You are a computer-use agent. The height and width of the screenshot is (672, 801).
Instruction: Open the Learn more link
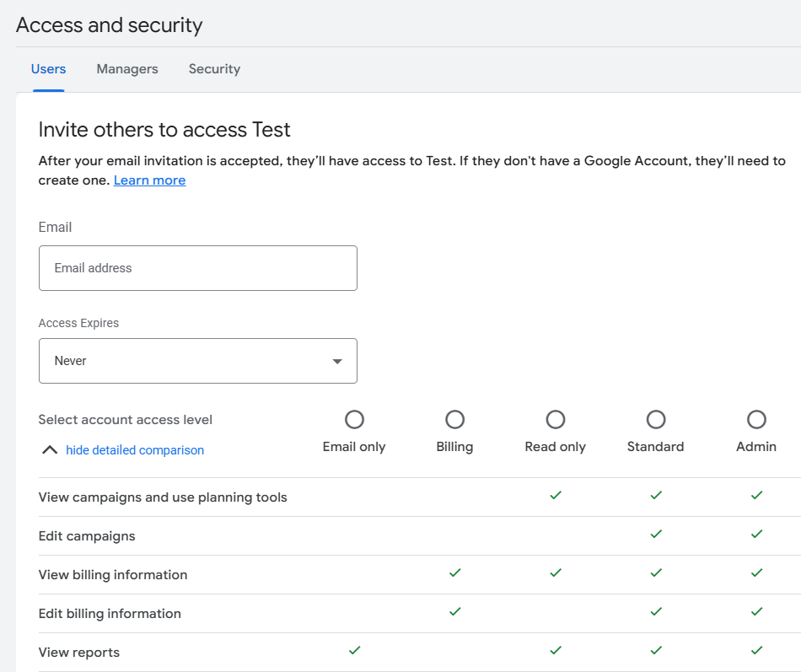(x=149, y=180)
